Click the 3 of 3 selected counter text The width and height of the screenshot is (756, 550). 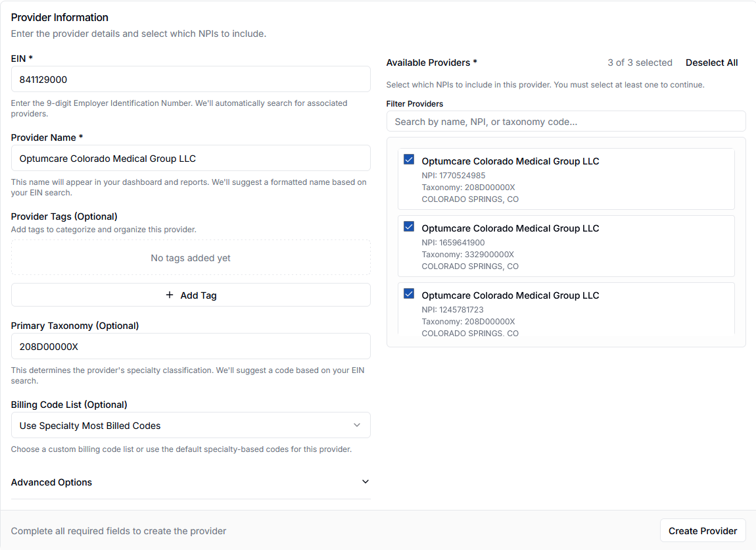tap(640, 63)
